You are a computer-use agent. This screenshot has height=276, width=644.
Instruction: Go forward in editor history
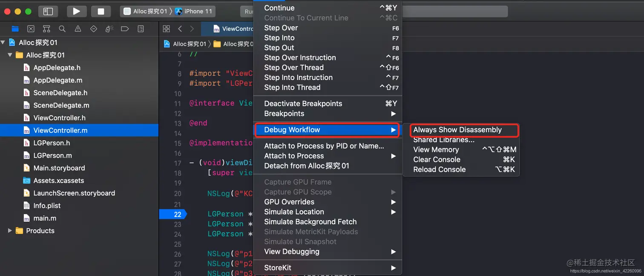pos(192,29)
